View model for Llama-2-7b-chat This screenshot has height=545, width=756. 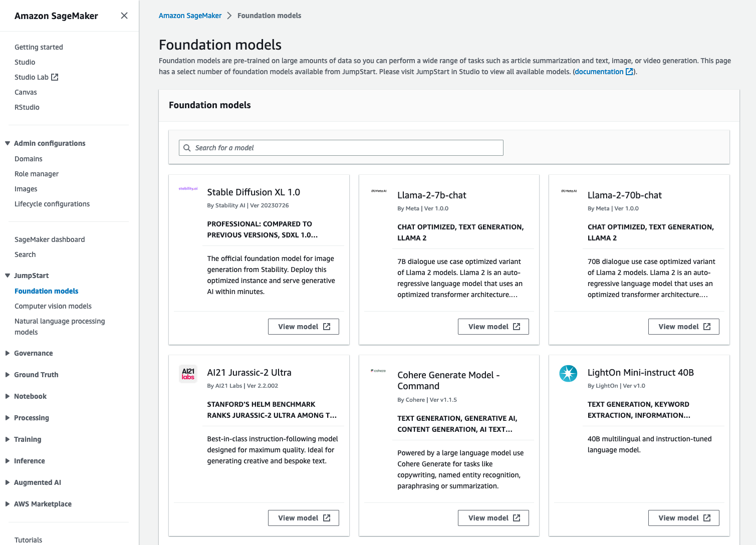[x=493, y=327]
